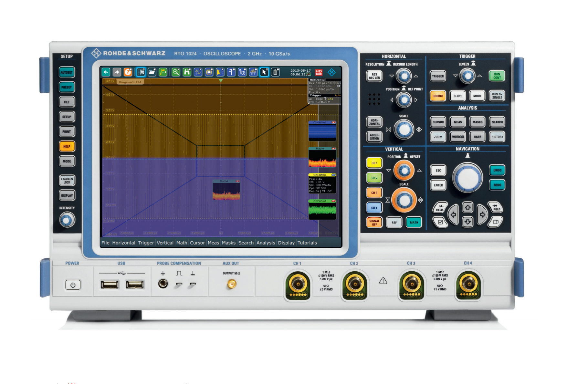Tap the red HD mode indicator
Viewport: 588px width, 384px height.
(319, 72)
